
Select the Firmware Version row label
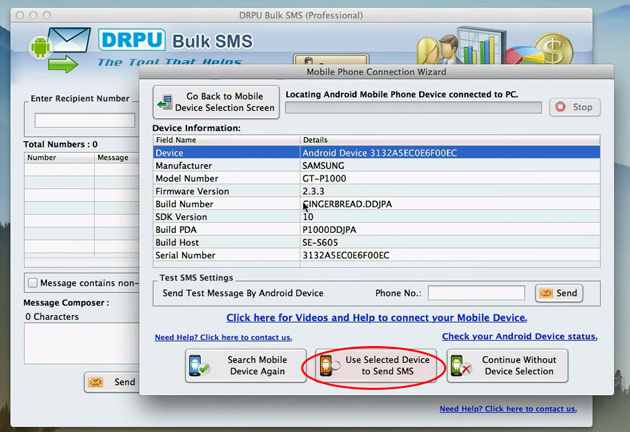tap(192, 191)
